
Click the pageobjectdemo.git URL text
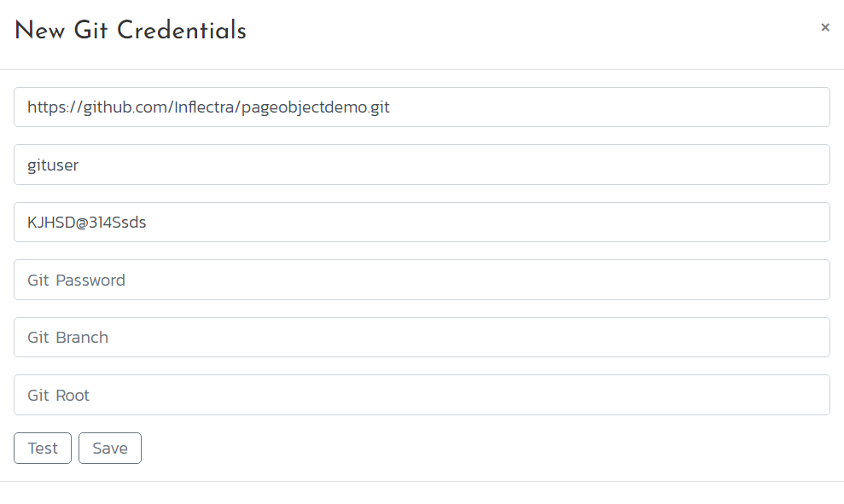(x=316, y=107)
